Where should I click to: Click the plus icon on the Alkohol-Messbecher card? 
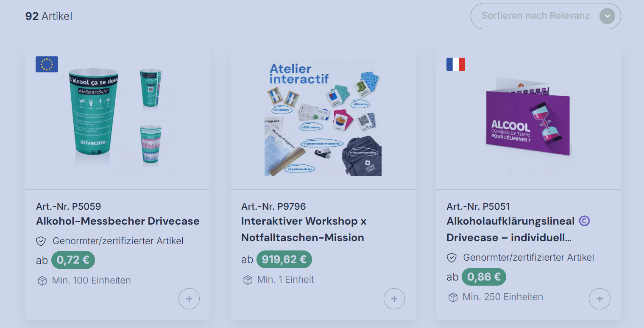tap(189, 299)
